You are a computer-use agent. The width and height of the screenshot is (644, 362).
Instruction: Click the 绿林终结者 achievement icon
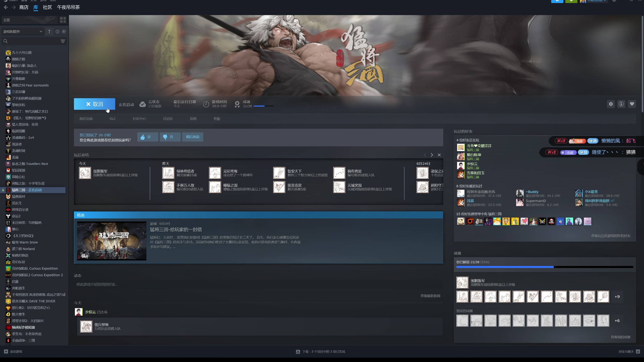pyautogui.click(x=168, y=173)
